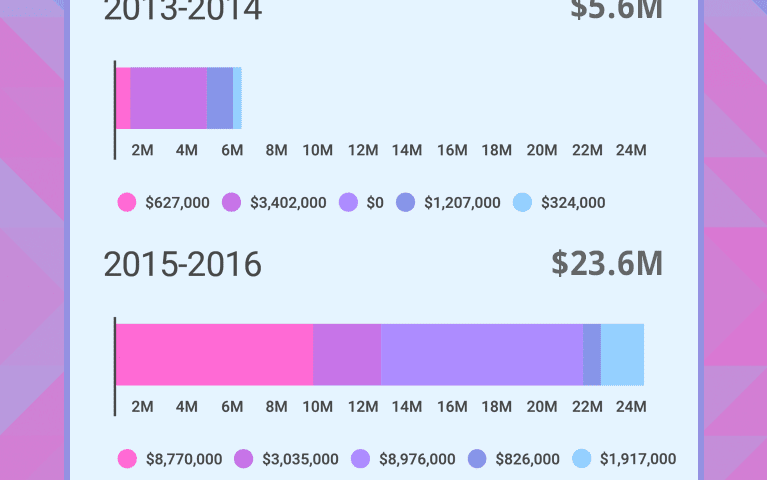Viewport: 767px width, 480px height.
Task: Click the $3,402,000 legend dot
Action: click(232, 202)
